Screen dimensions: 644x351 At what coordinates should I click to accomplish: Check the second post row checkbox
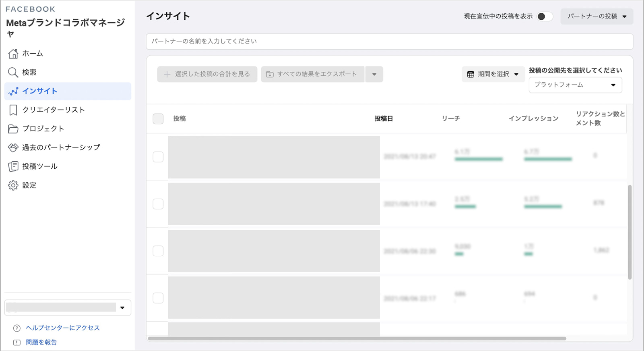tap(158, 204)
